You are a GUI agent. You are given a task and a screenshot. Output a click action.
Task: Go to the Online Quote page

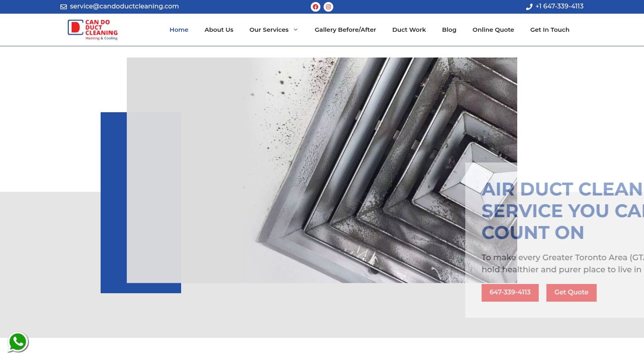(x=493, y=30)
